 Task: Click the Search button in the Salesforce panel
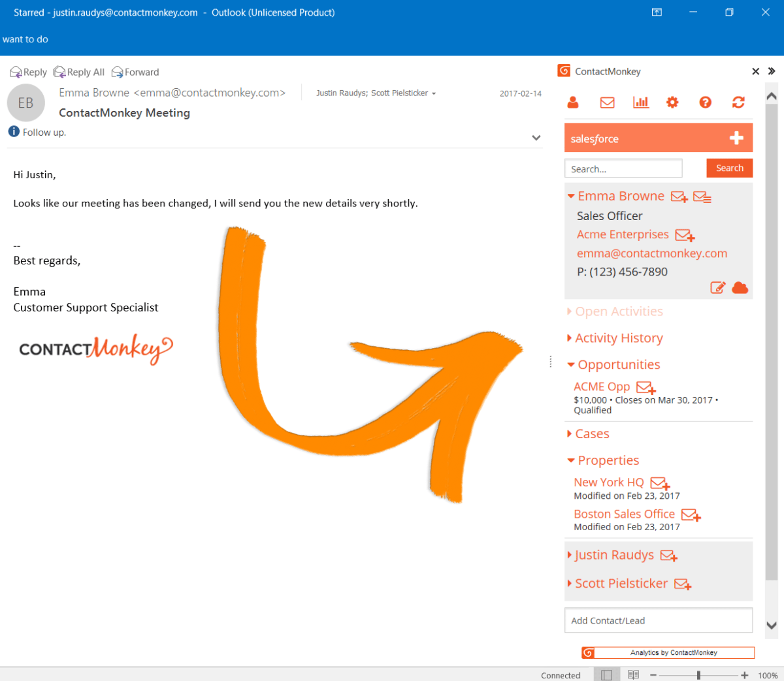[x=729, y=168]
